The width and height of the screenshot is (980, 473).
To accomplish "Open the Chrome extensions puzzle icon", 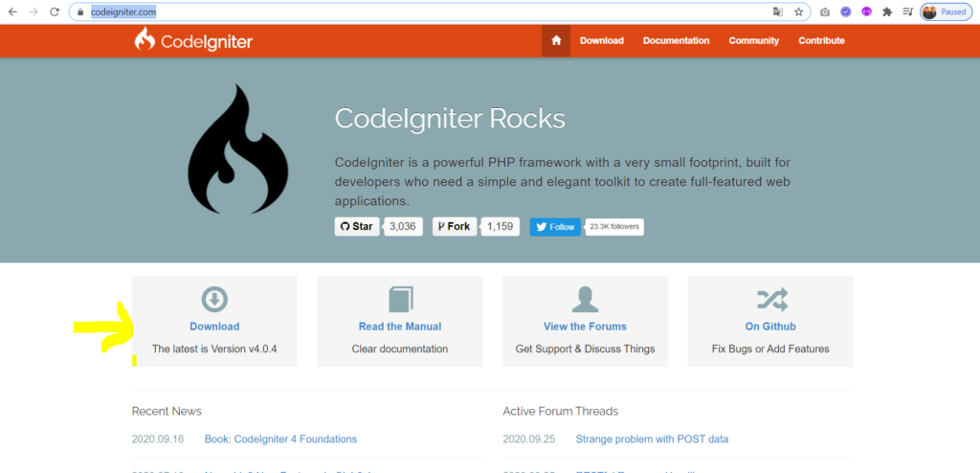I will pyautogui.click(x=887, y=12).
